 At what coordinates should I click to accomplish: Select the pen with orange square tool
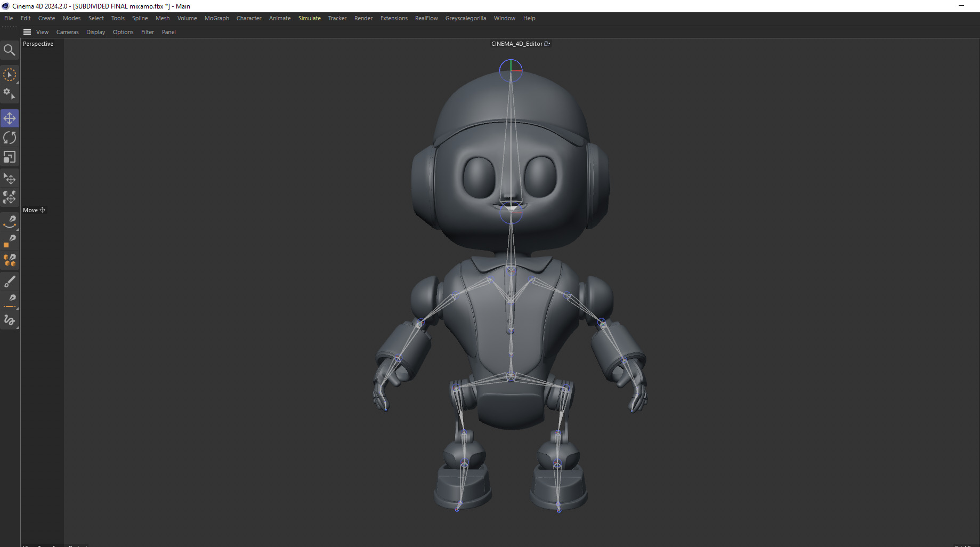(x=10, y=241)
